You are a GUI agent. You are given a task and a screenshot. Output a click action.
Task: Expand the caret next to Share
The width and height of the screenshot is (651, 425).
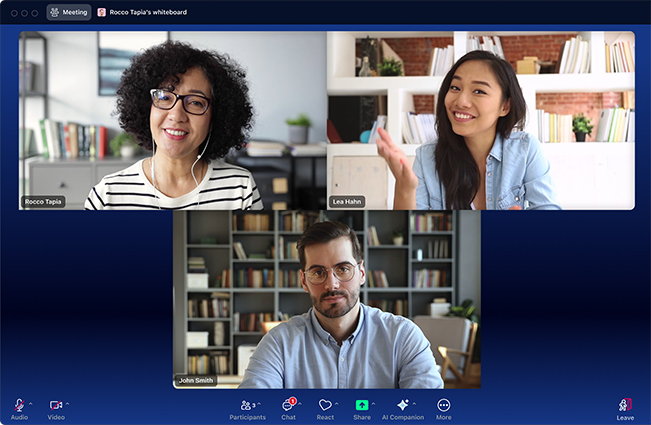[373, 403]
